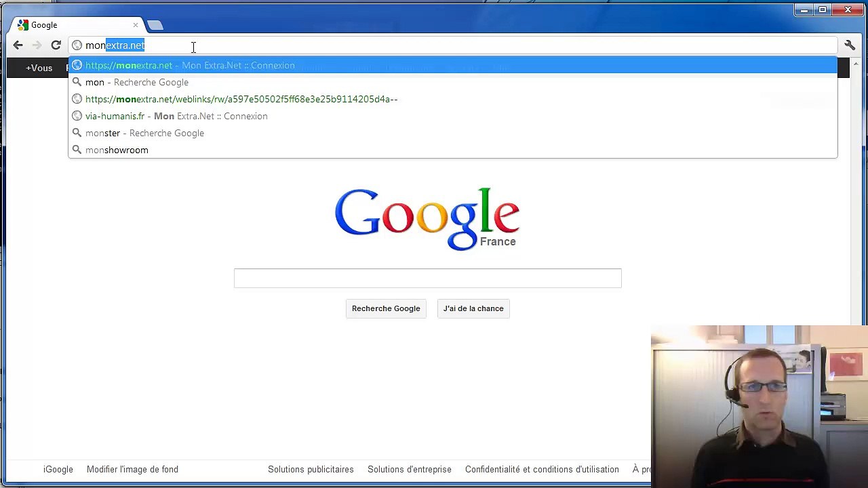Image resolution: width=868 pixels, height=488 pixels.
Task: Click the magnifier icon beside 'mon' suggestion
Action: 77,82
